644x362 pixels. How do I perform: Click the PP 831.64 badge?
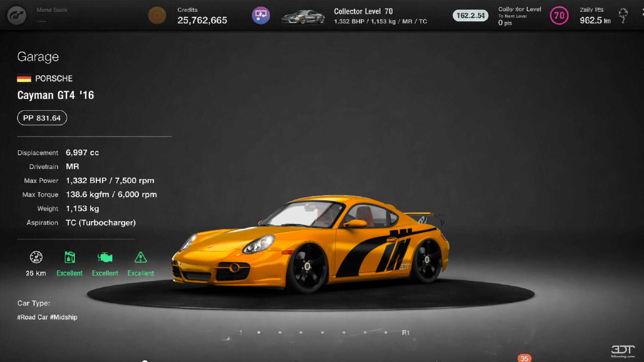coord(42,118)
